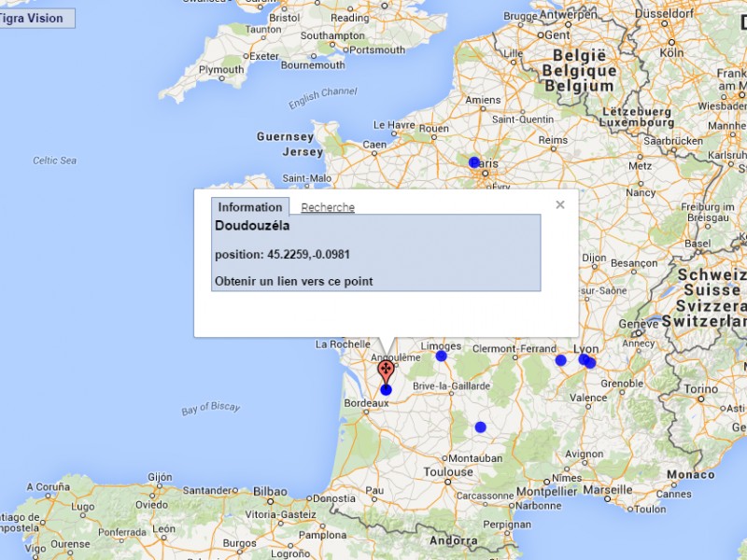The image size is (747, 560).
Task: Select the blue dot marker on Paris
Action: pyautogui.click(x=474, y=162)
